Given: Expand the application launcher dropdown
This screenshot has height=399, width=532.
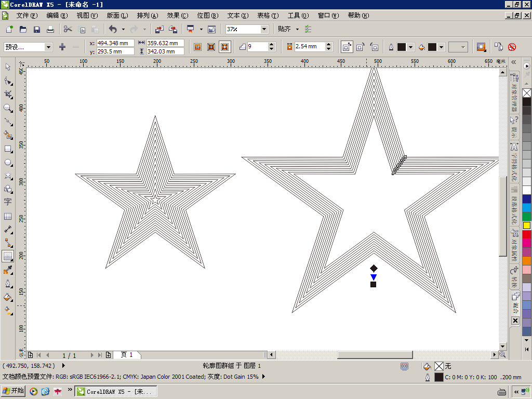Looking at the screenshot, I should (x=201, y=29).
